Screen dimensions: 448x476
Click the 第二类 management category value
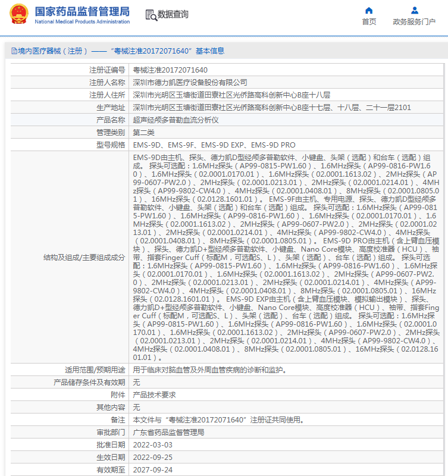click(x=144, y=133)
